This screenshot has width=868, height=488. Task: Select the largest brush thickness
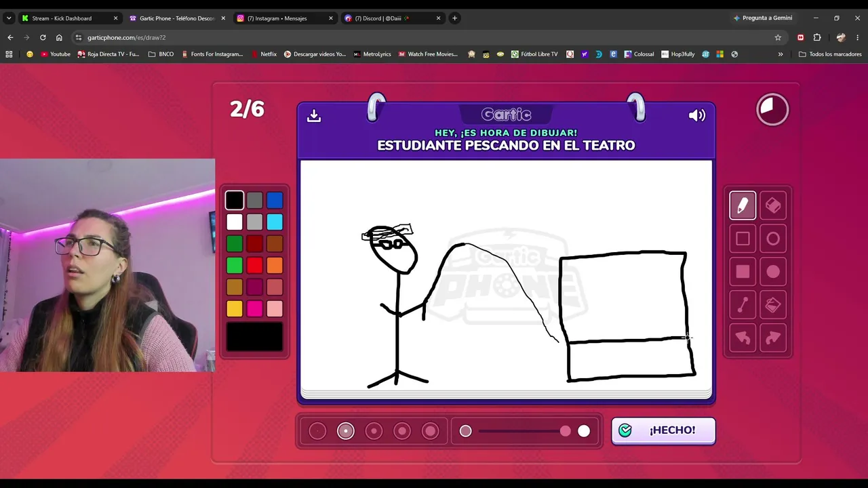(430, 431)
